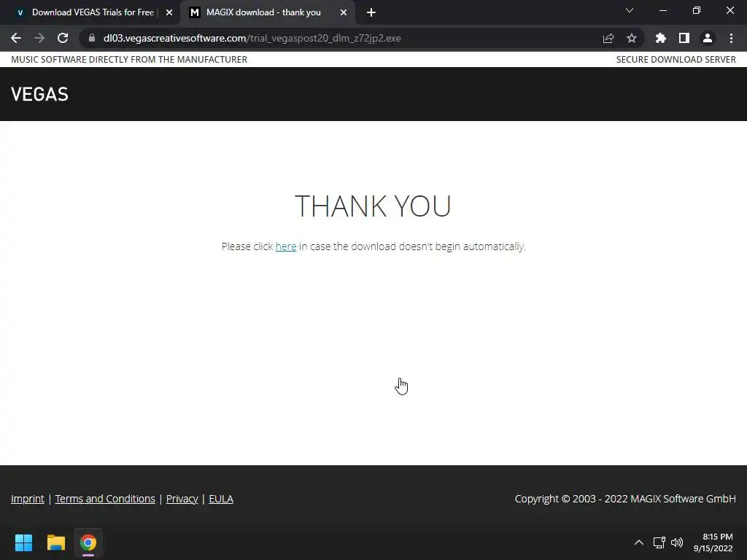Close the Chrome window
The width and height of the screenshot is (747, 560).
[729, 10]
